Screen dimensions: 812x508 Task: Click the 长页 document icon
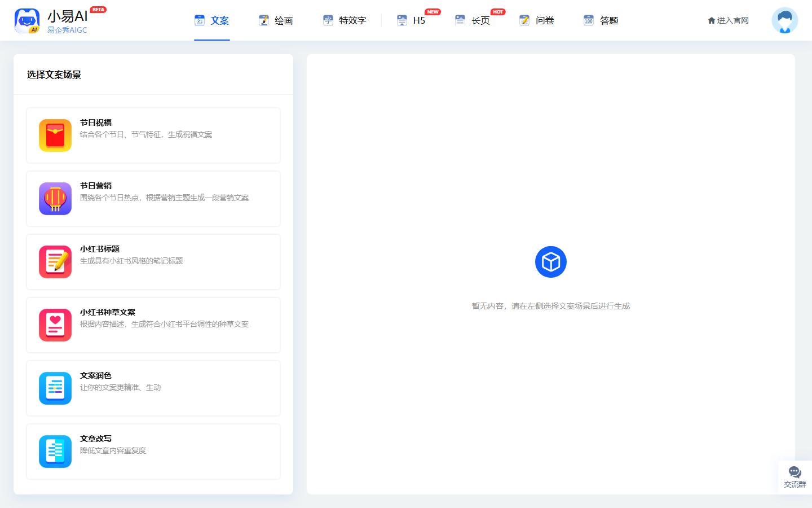click(x=461, y=20)
